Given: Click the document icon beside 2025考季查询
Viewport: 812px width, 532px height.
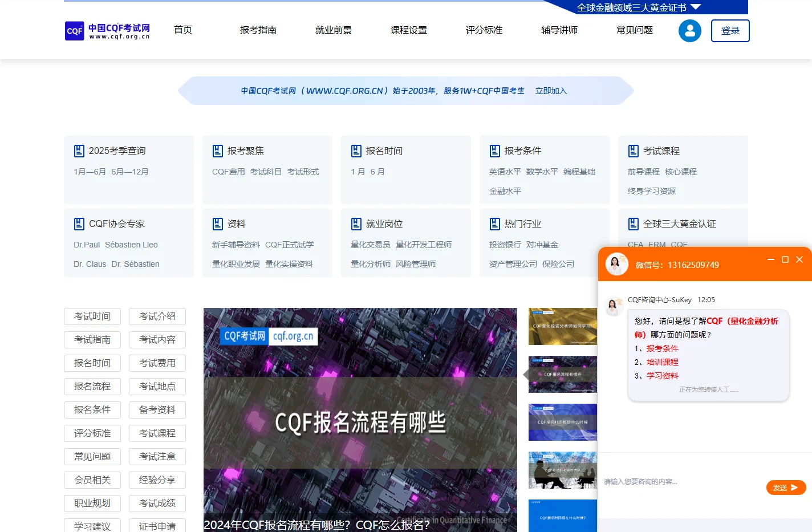Looking at the screenshot, I should (x=79, y=151).
